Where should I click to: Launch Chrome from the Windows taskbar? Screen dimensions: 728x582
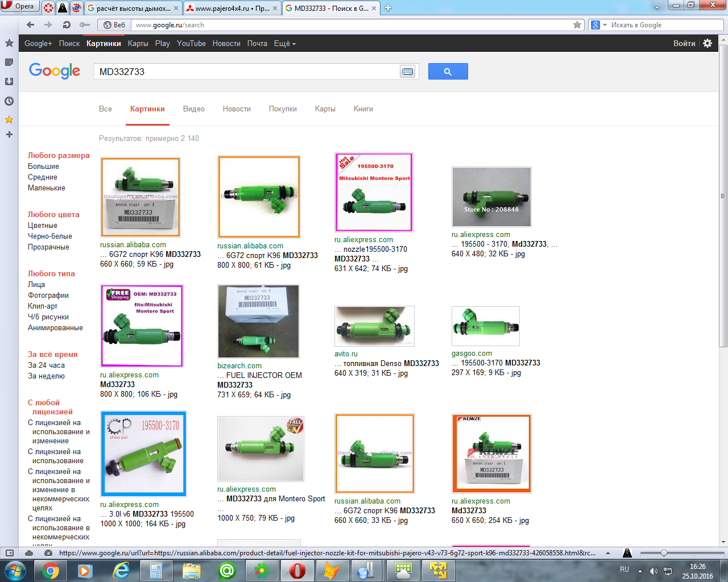[50, 570]
